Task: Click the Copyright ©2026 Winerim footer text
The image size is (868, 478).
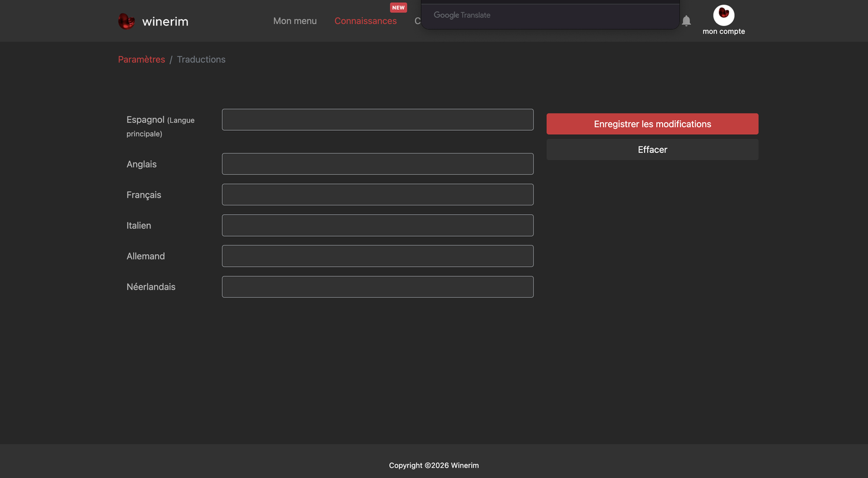Action: [x=434, y=465]
